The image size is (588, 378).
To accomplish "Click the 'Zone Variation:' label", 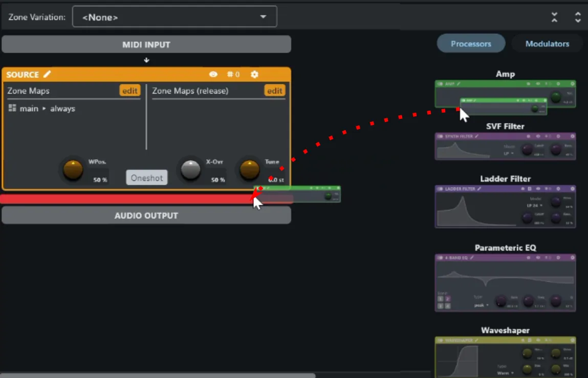I will pos(37,17).
